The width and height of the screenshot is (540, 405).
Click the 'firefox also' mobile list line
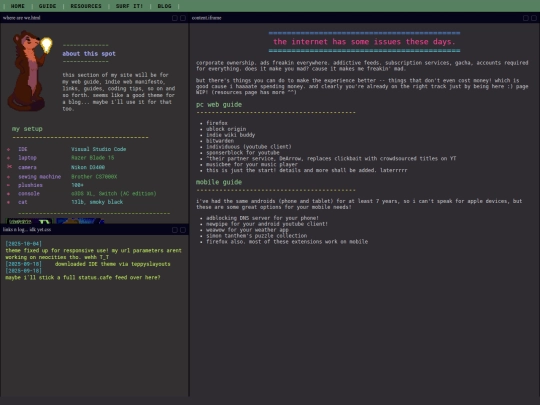tap(287, 241)
